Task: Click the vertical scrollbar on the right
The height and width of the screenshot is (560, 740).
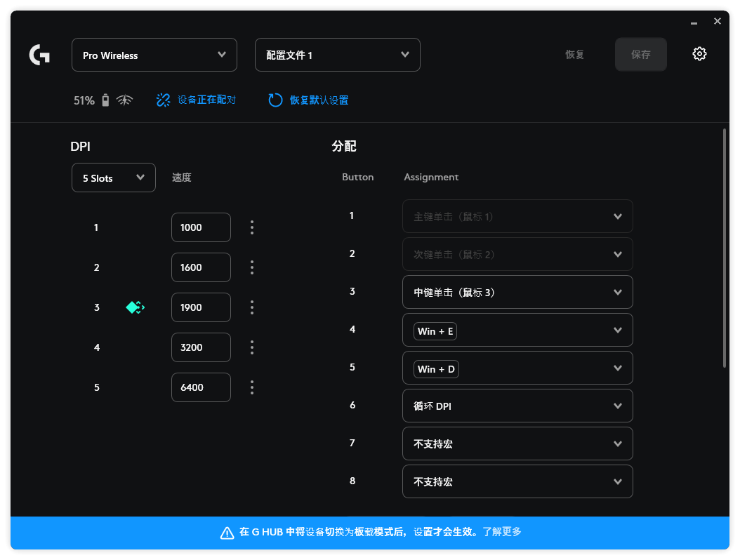Action: pyautogui.click(x=725, y=248)
